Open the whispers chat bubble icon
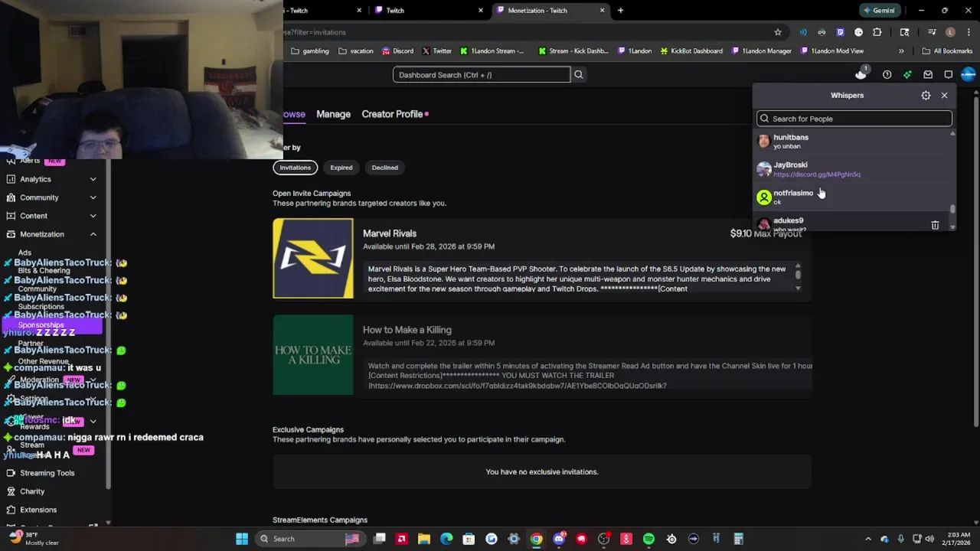 click(948, 75)
